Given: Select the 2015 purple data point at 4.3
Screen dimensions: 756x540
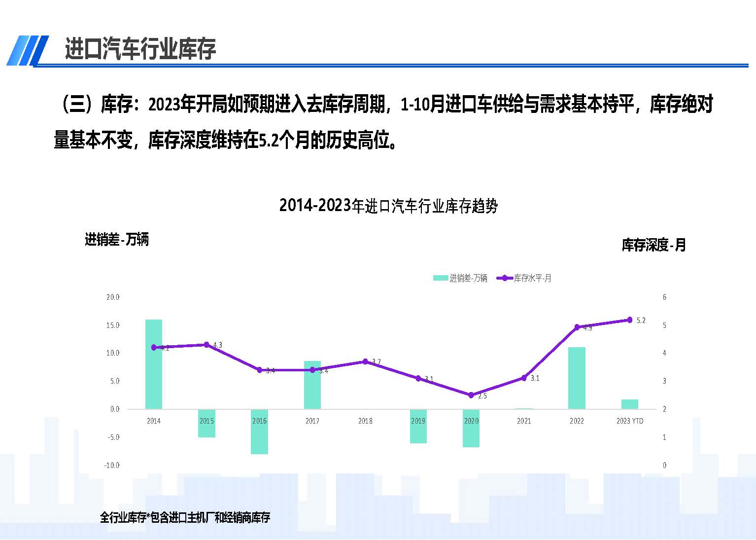Looking at the screenshot, I should click(206, 345).
